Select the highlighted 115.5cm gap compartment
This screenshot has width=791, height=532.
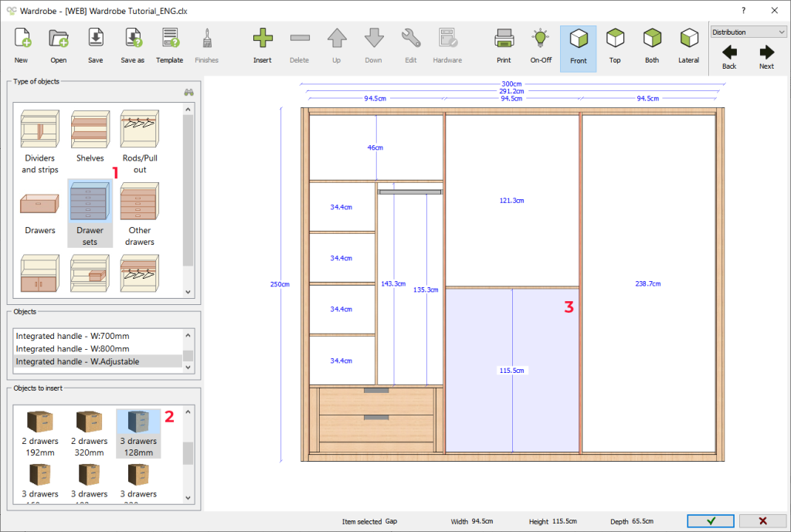pos(512,371)
